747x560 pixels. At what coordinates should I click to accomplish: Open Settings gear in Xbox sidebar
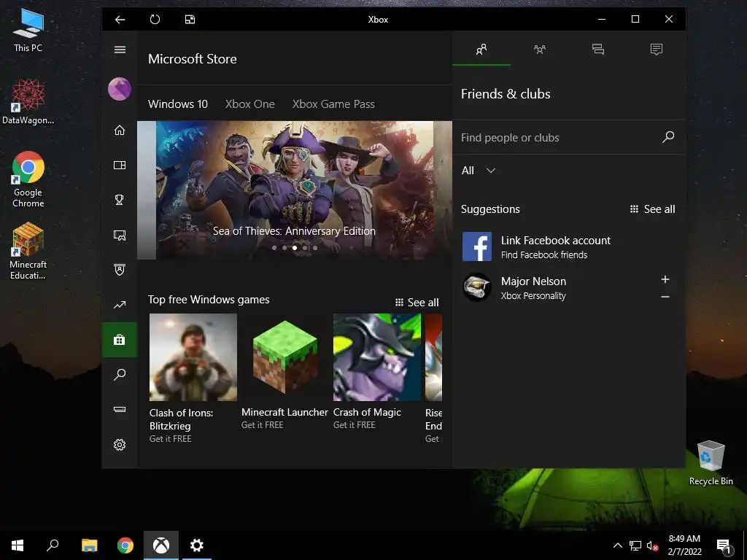[x=120, y=445]
